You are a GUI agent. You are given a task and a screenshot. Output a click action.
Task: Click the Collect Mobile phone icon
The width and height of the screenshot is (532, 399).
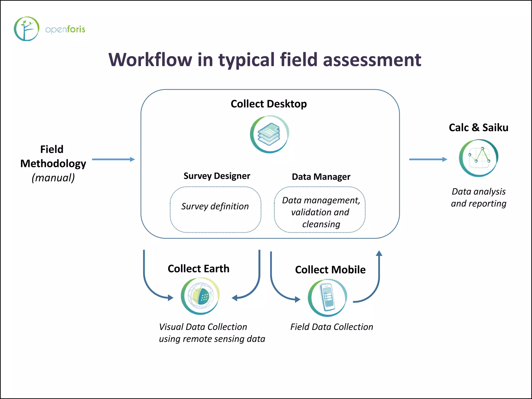327,298
